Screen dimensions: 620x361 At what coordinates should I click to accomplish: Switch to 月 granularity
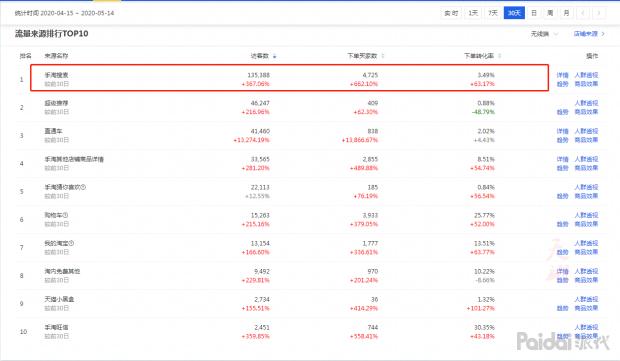click(566, 13)
